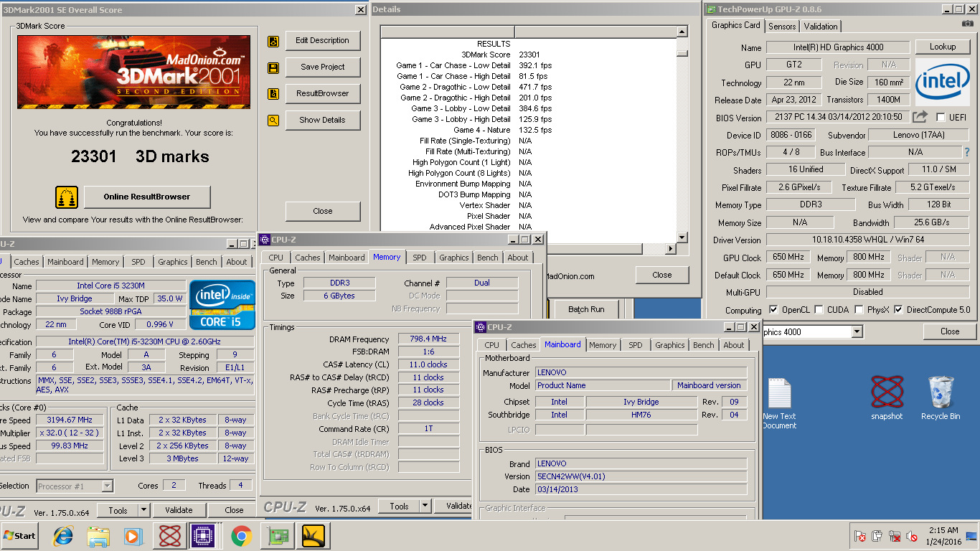Click the GPU-Z Name field Intel(R) HD Graphics 4000
Screen dimensions: 980x551
pyautogui.click(x=838, y=47)
